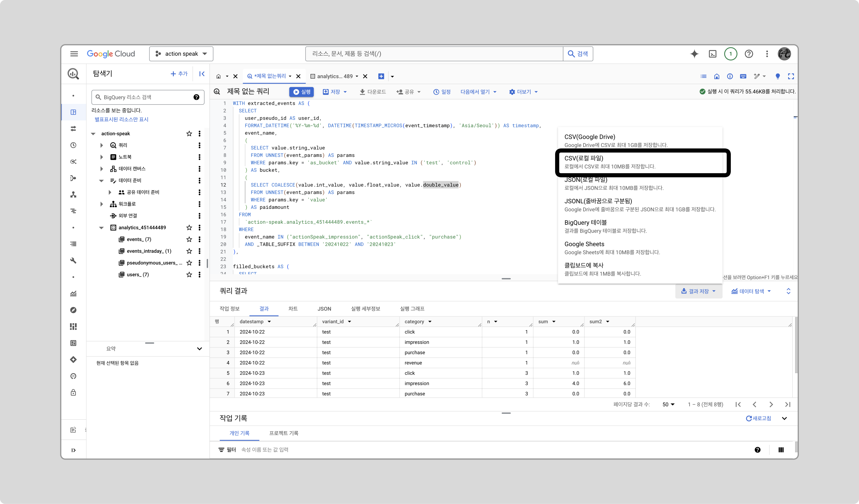This screenshot has height=504, width=859.
Task: Open the 더보기 settings dropdown
Action: pos(523,92)
